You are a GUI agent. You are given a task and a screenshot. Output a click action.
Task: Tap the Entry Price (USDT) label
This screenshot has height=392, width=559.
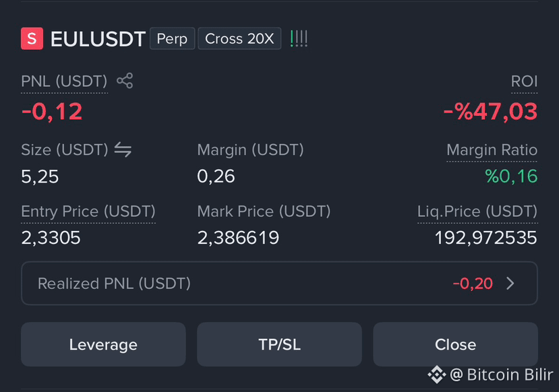[x=88, y=211]
